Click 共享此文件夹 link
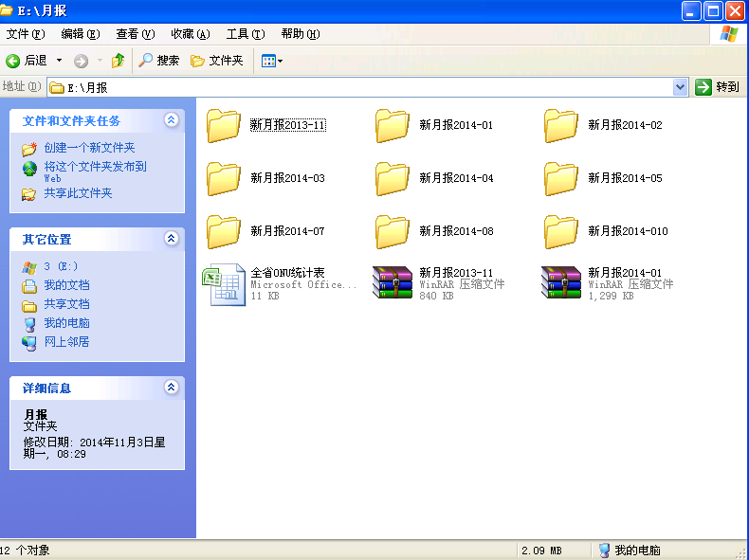Image resolution: width=749 pixels, height=560 pixels. click(x=78, y=193)
